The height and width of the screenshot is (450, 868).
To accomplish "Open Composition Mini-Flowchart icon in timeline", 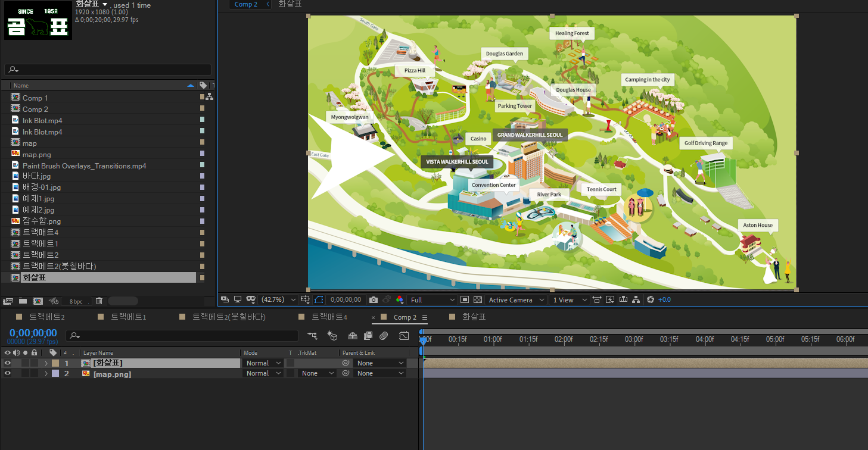I will [x=313, y=336].
